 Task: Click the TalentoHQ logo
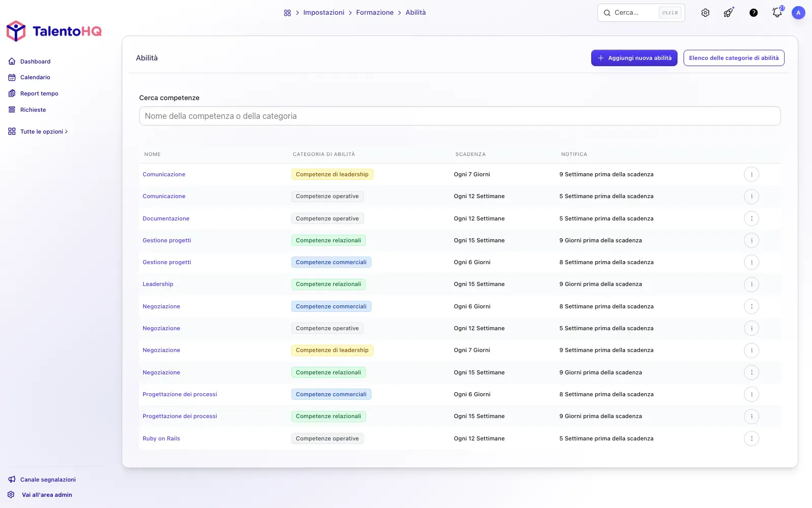pos(54,31)
